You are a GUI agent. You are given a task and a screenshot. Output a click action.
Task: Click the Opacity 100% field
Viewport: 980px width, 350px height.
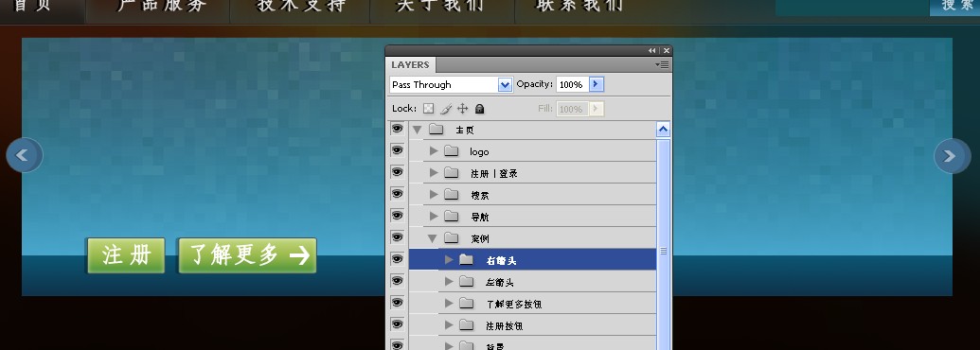pos(572,84)
